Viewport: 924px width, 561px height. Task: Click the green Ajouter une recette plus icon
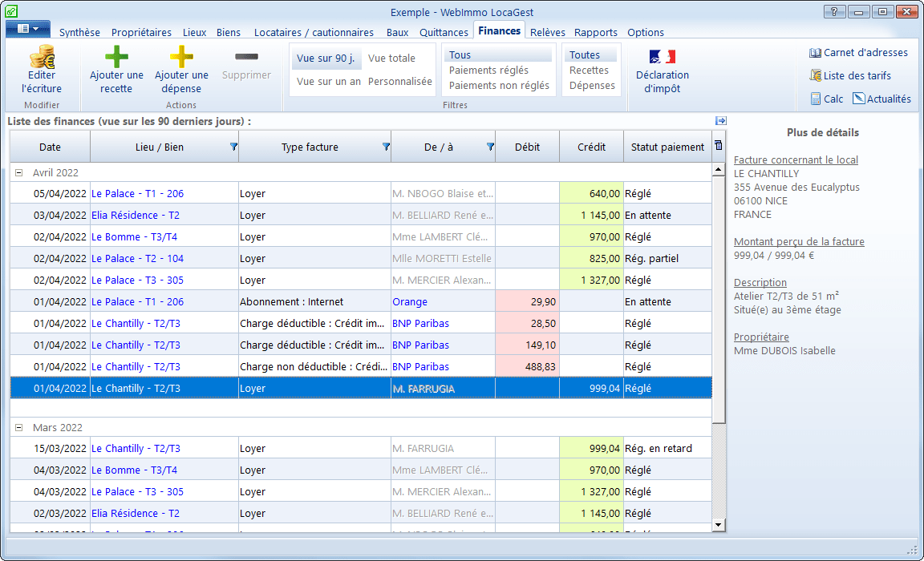click(116, 57)
